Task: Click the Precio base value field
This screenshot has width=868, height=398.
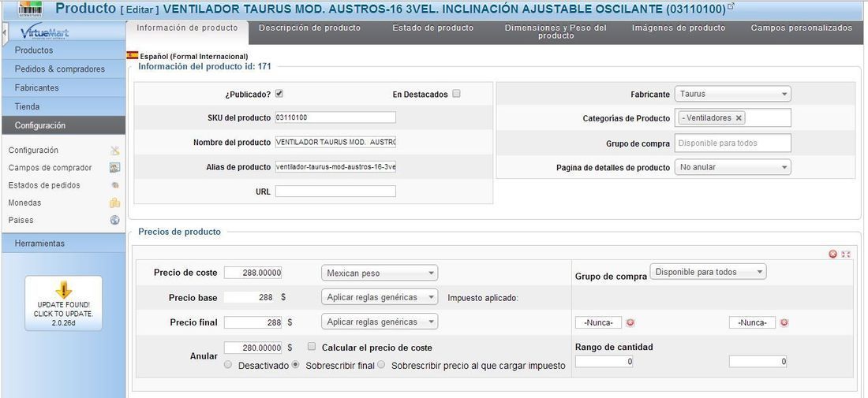Action: pos(250,297)
